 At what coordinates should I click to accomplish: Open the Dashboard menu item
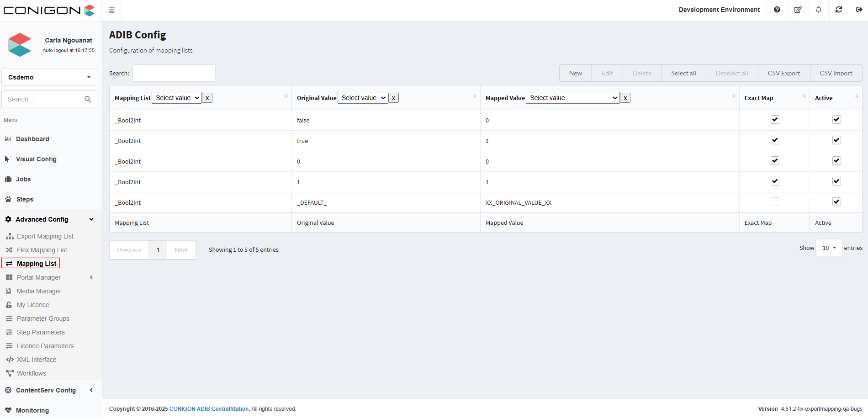pos(32,139)
